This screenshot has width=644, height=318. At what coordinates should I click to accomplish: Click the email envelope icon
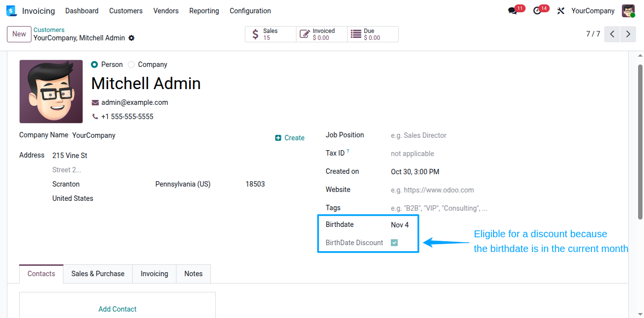(95, 102)
